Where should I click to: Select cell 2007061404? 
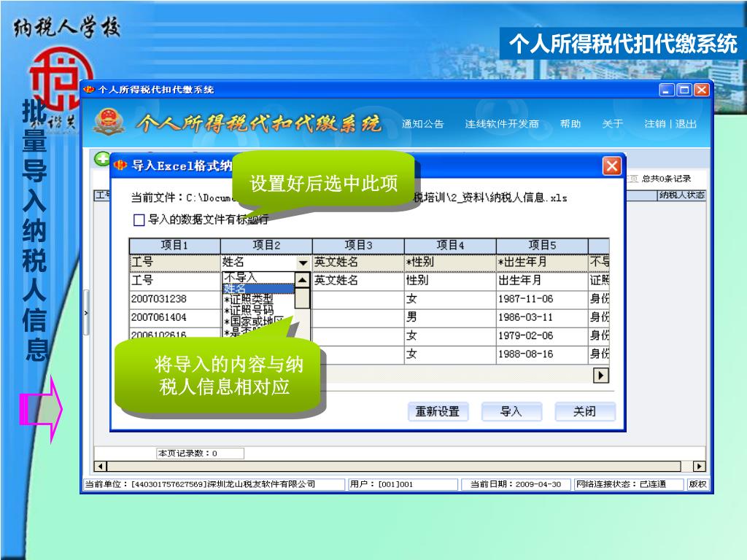(174, 318)
